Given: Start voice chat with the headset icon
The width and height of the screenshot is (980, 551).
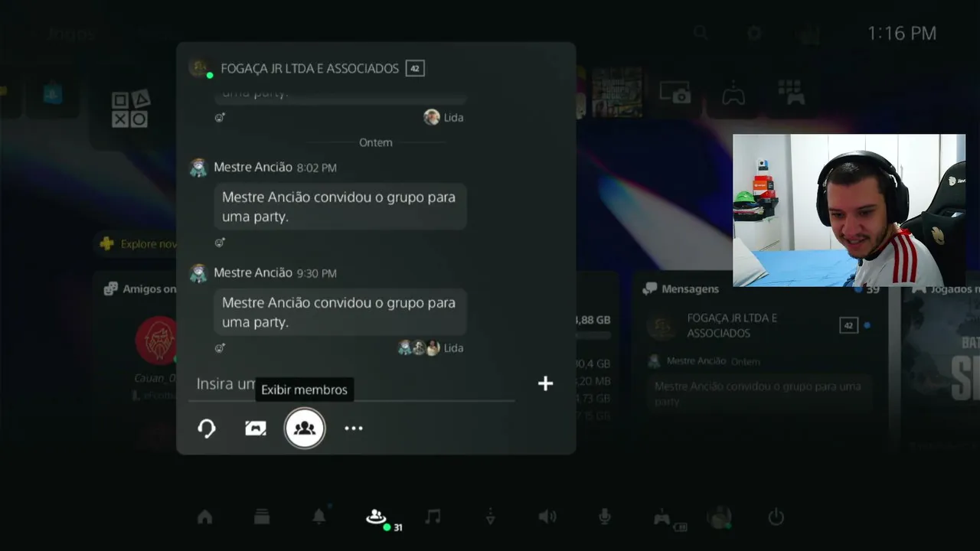Looking at the screenshot, I should (207, 429).
